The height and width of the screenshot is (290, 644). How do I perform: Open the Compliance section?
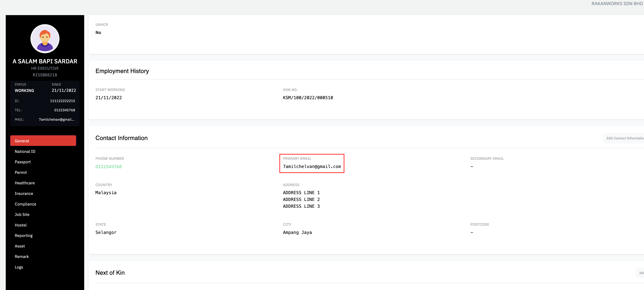tap(26, 204)
